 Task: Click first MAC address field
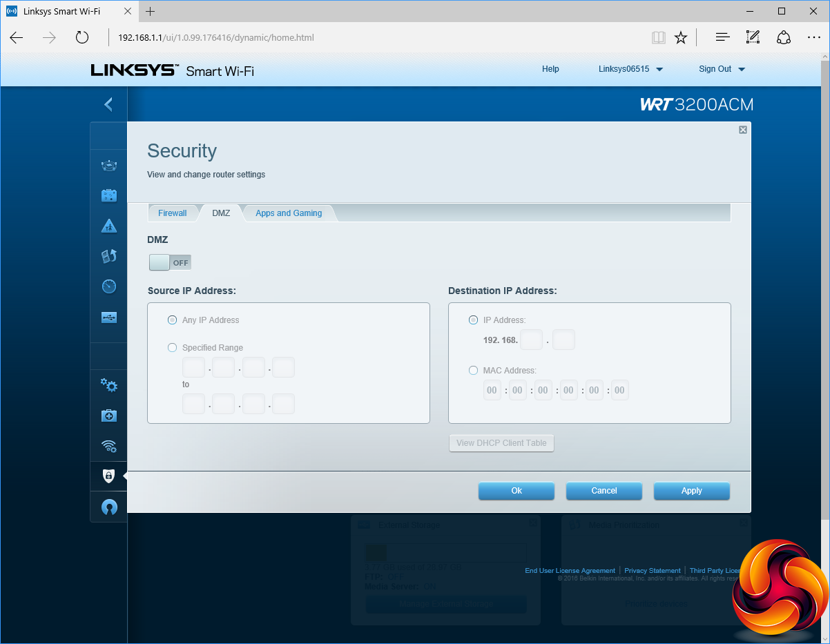tap(492, 391)
